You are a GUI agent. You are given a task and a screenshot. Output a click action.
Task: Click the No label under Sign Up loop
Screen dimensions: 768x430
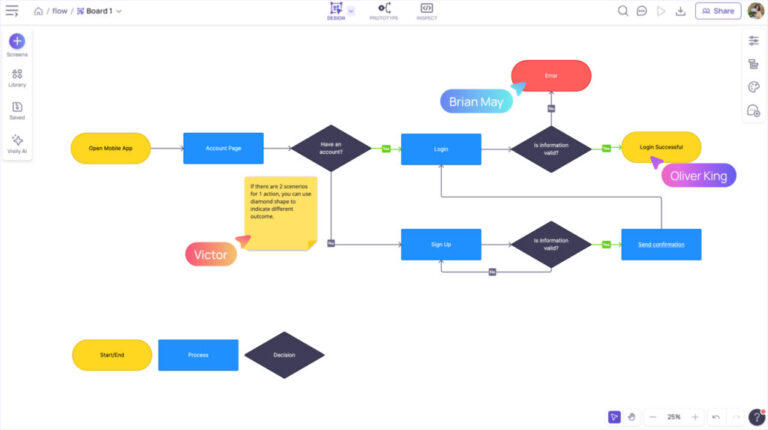coord(492,272)
